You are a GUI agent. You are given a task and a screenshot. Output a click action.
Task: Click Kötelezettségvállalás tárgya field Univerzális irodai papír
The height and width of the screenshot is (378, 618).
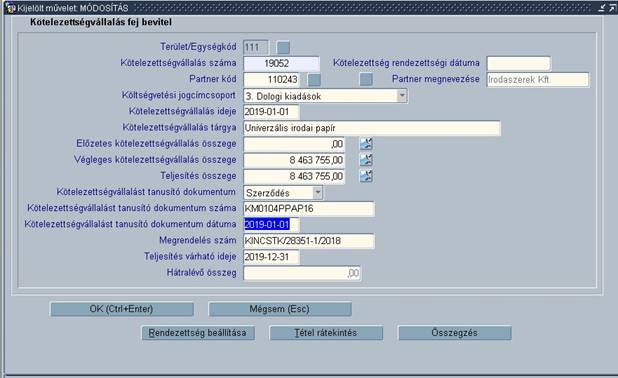pos(372,128)
